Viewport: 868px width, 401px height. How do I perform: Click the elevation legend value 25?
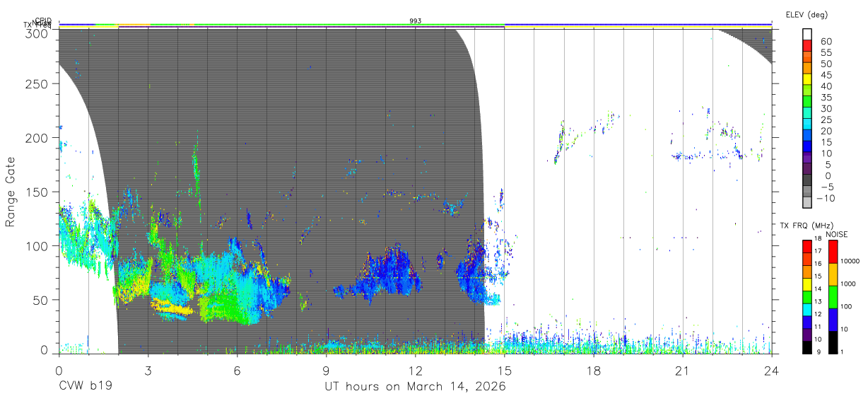click(825, 120)
